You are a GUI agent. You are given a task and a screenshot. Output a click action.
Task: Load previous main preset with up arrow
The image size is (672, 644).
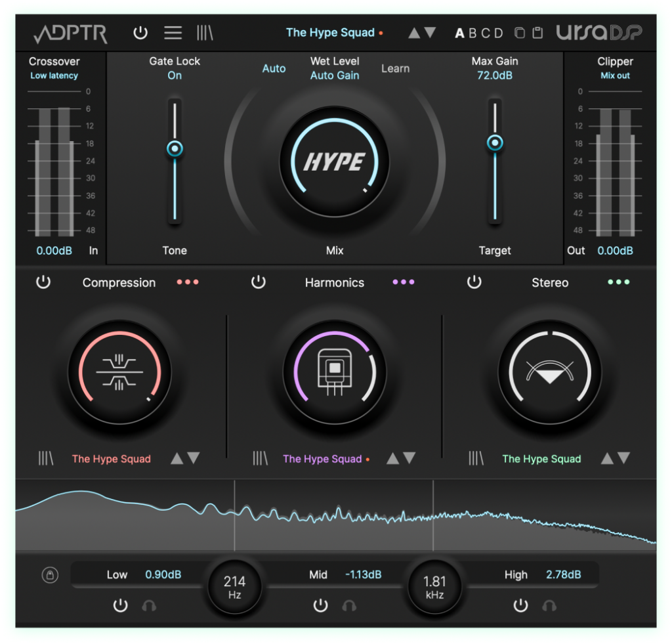(414, 33)
